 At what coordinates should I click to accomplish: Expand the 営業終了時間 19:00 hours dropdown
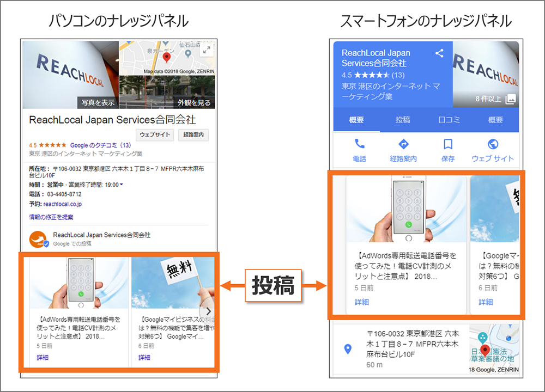(x=122, y=185)
